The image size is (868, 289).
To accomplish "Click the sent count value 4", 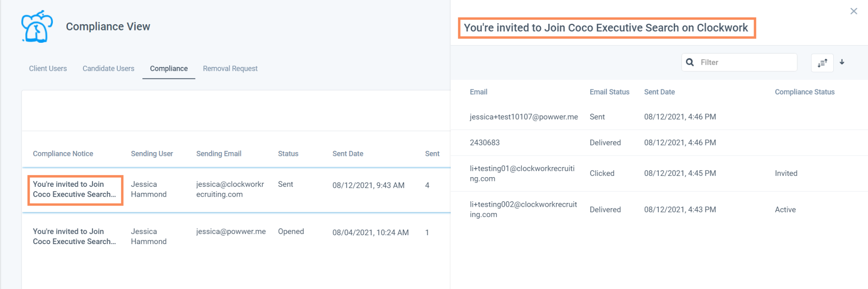I will point(427,185).
